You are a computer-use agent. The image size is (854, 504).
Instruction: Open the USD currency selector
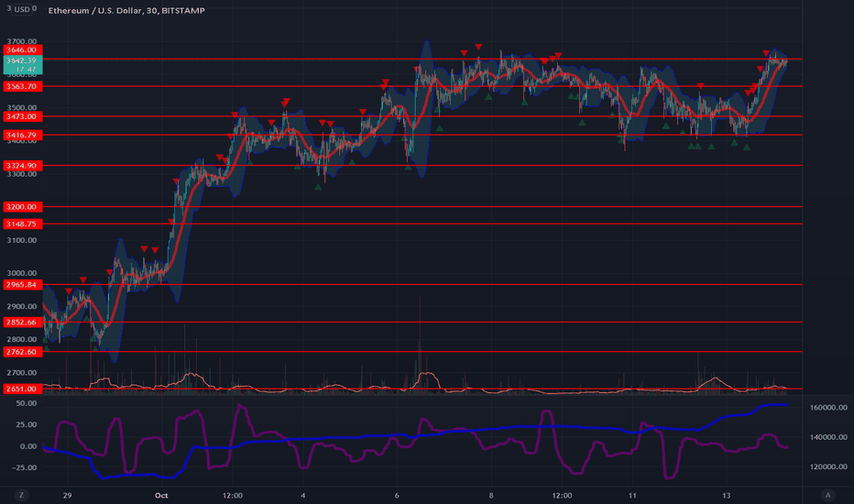(22, 9)
